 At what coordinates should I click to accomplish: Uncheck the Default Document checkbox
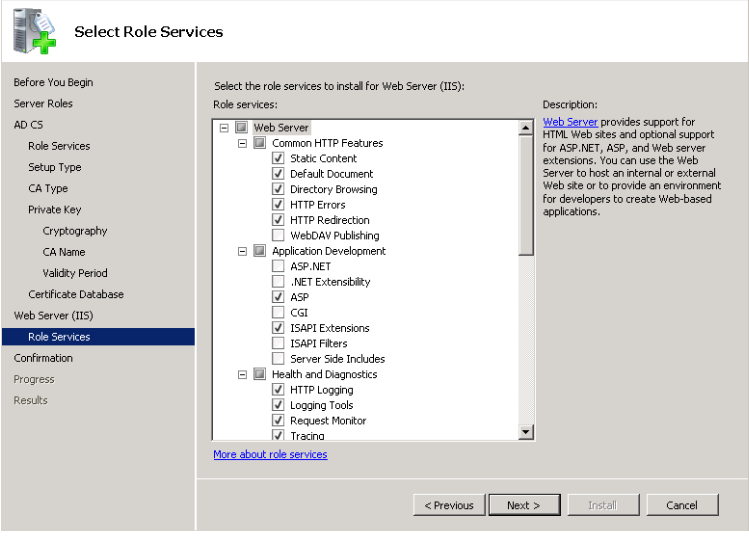click(x=278, y=173)
